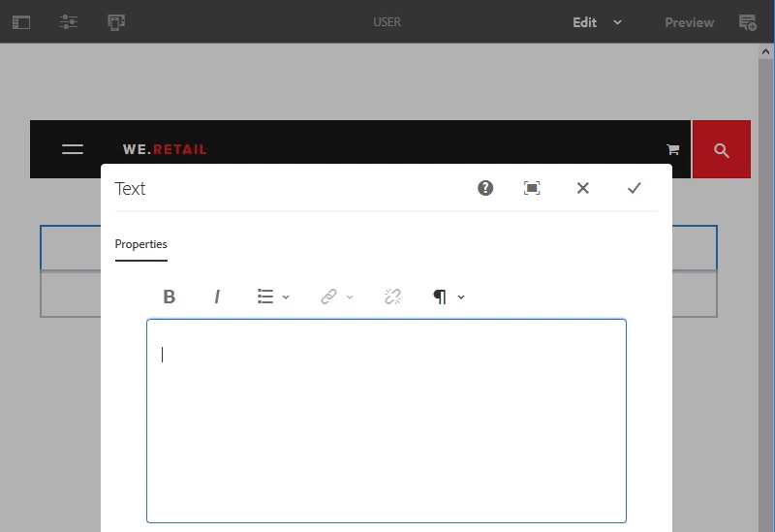Screen dimensions: 775x532
Task: Select the Properties tab
Action: [x=140, y=244]
